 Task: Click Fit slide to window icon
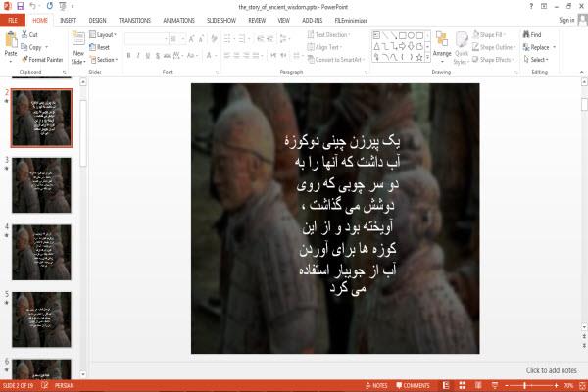click(582, 385)
